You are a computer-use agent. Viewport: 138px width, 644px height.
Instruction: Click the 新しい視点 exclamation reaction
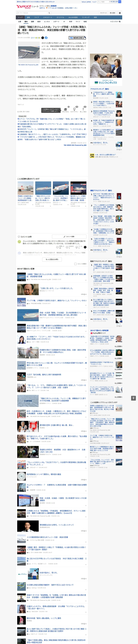coord(83,109)
